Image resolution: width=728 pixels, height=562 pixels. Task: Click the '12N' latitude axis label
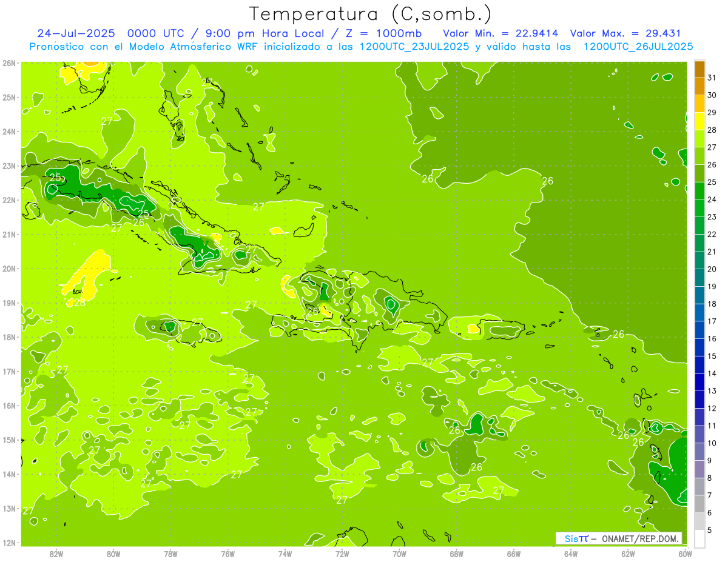8,543
